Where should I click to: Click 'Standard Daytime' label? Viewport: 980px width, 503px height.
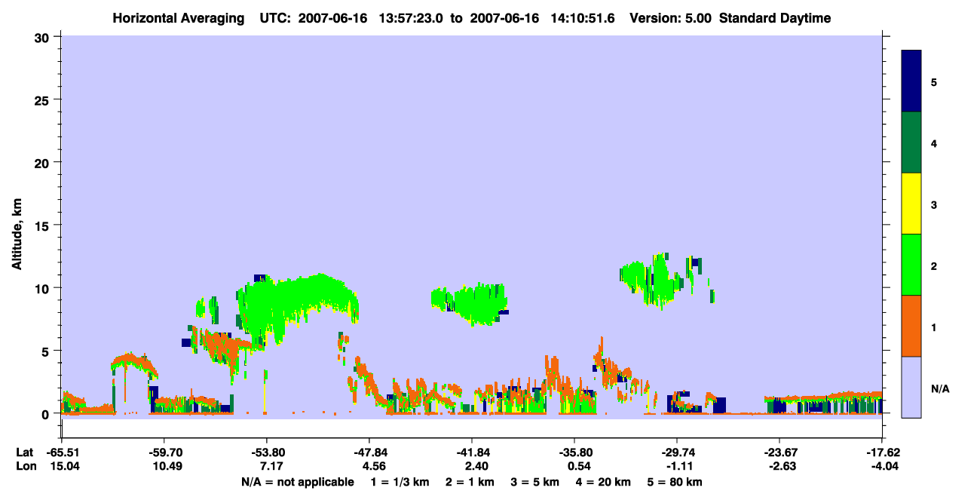point(775,18)
